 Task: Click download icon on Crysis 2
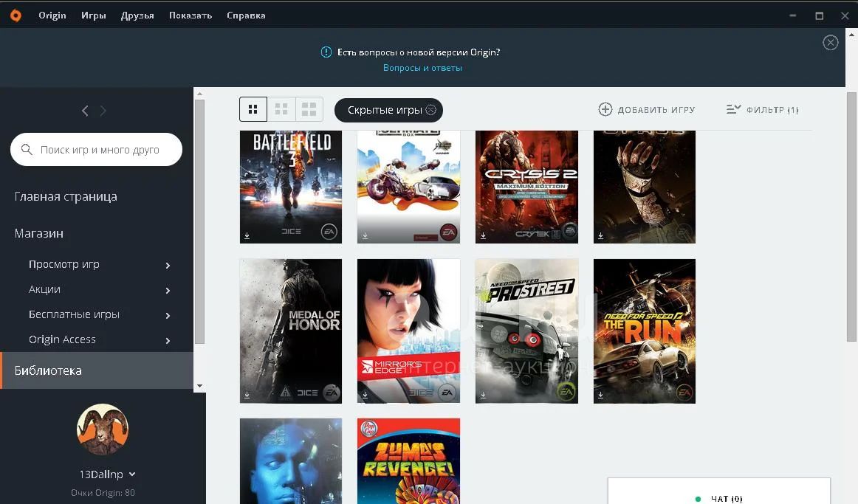pos(483,235)
